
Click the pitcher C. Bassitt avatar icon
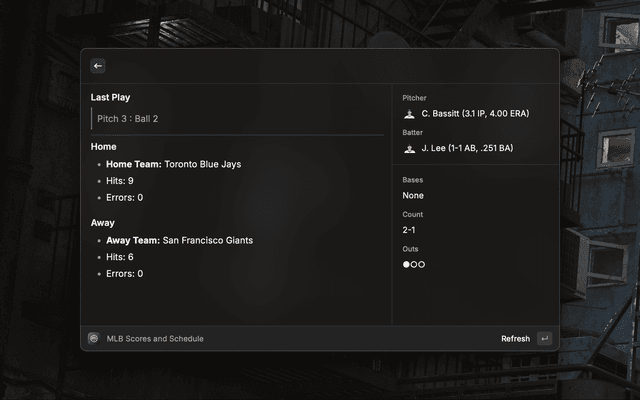coord(409,114)
